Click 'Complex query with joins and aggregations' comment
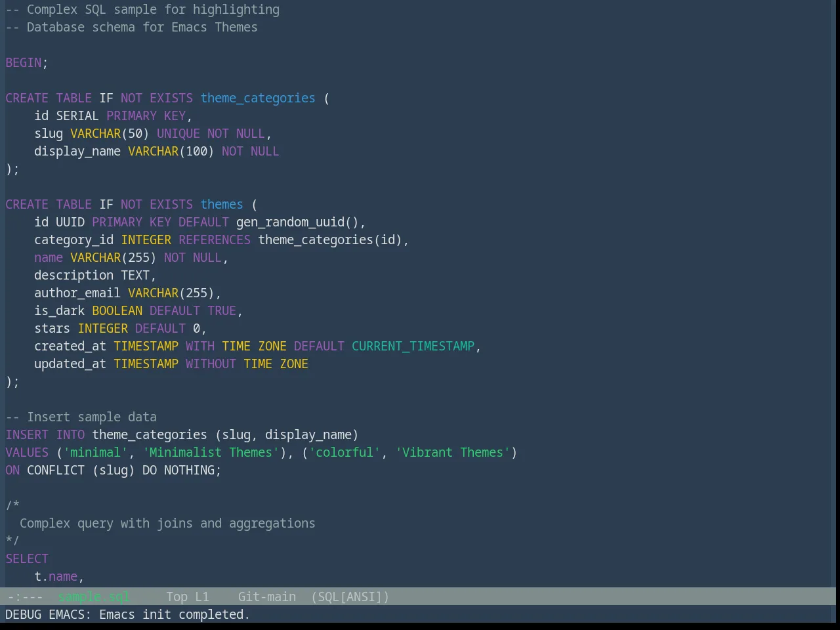 point(167,523)
